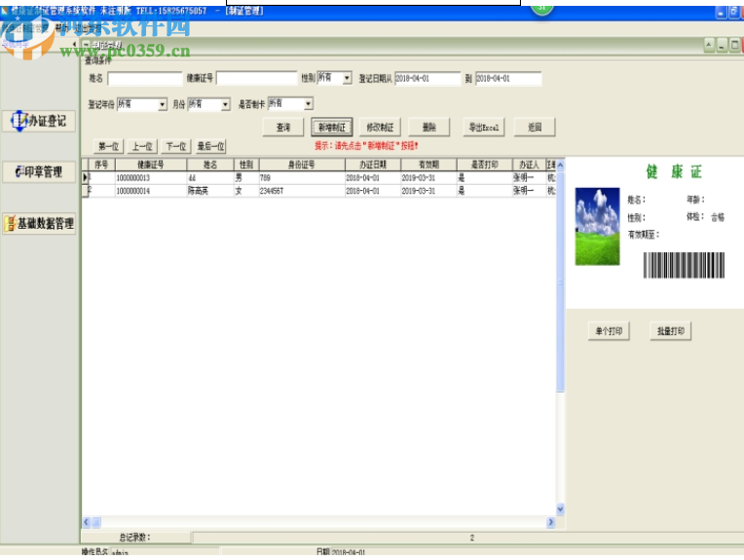Viewport: 744px width, 560px height.
Task: Open the 办证登记 module in sidebar
Action: (x=38, y=121)
